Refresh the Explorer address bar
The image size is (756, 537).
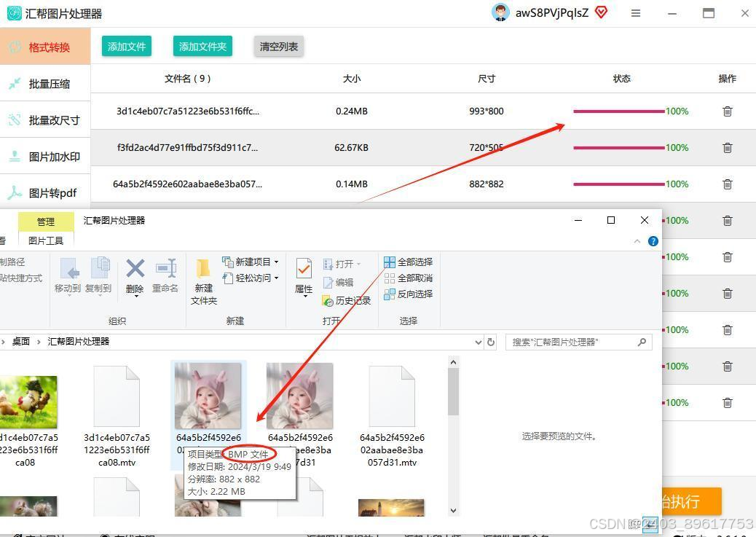pos(491,342)
